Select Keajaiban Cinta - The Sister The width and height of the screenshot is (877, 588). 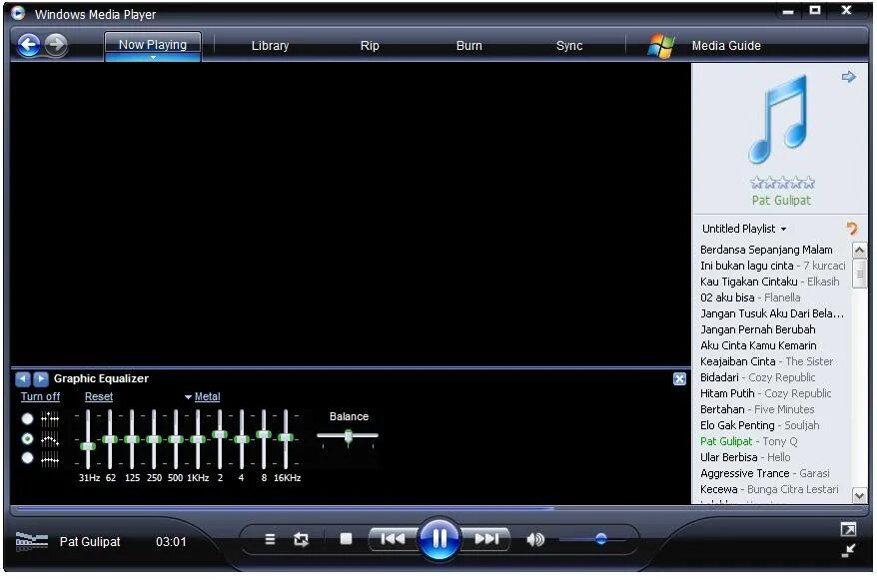767,361
